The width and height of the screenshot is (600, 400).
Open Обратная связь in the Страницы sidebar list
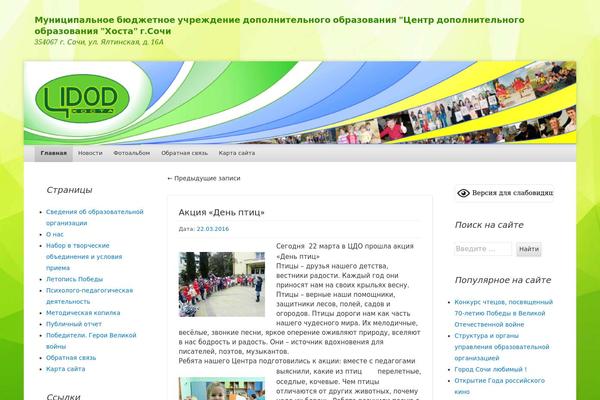71,358
